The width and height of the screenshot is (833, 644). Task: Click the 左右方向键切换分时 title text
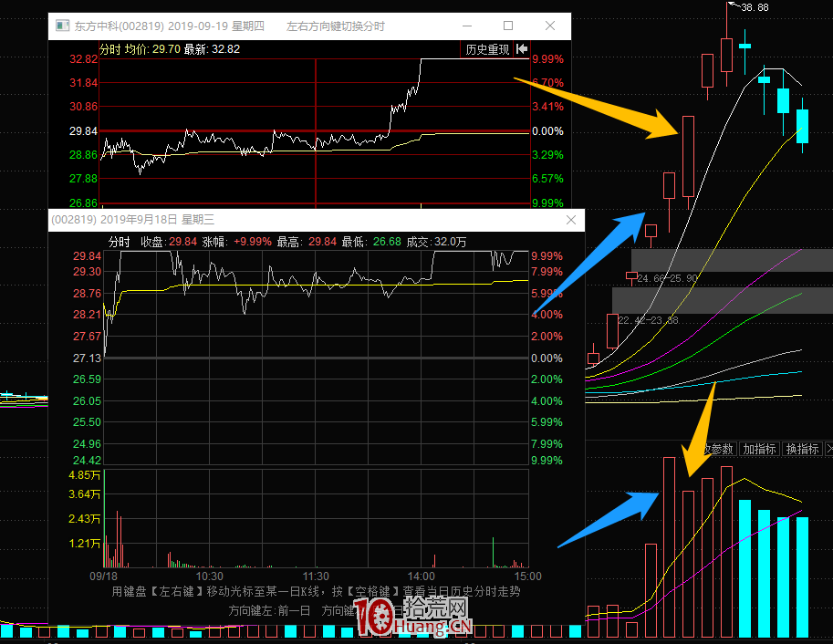(335, 26)
